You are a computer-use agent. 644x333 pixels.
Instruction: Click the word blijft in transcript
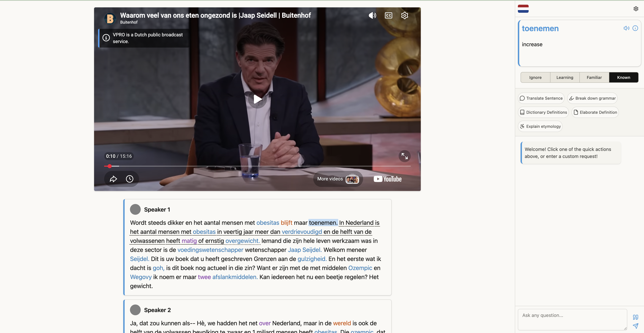[286, 223]
